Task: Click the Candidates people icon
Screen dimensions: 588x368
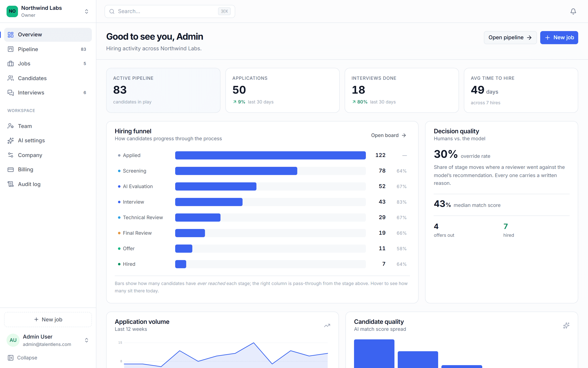Action: click(x=10, y=78)
